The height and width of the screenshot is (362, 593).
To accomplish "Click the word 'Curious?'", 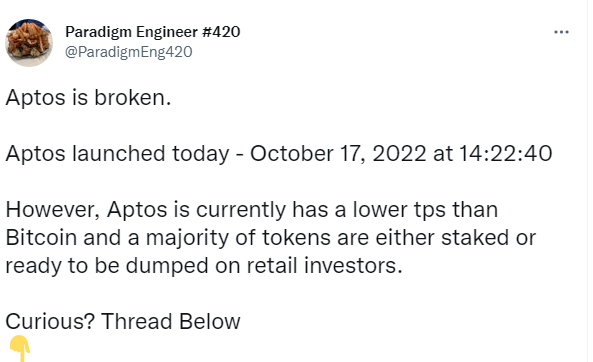I will [x=50, y=322].
